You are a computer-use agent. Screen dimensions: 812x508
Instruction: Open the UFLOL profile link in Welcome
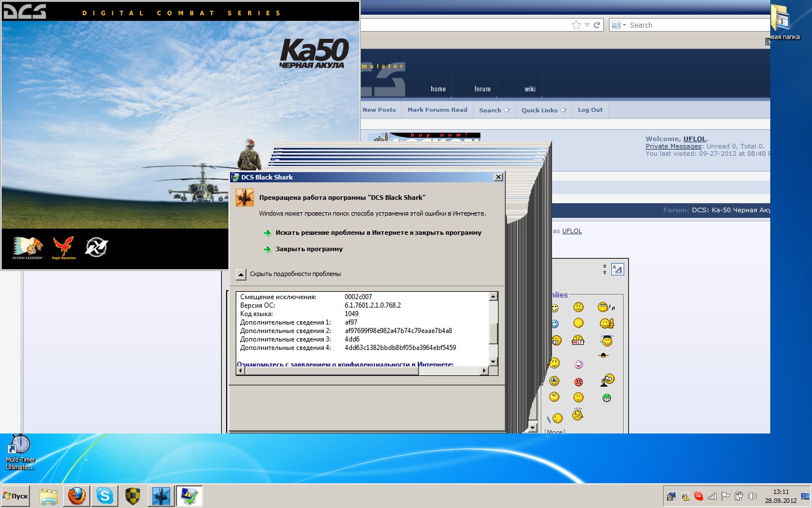(695, 139)
